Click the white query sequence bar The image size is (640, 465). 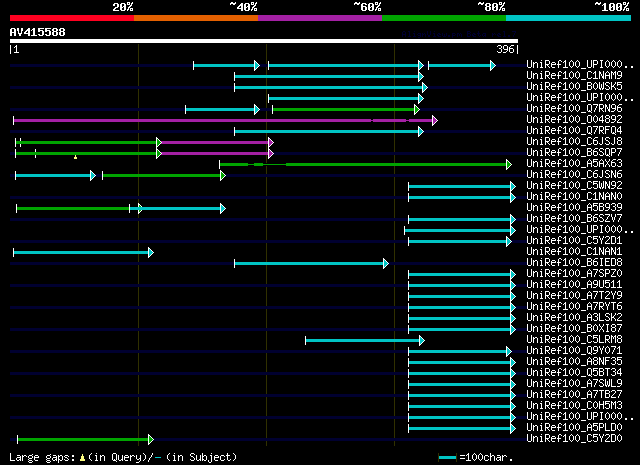(264, 41)
